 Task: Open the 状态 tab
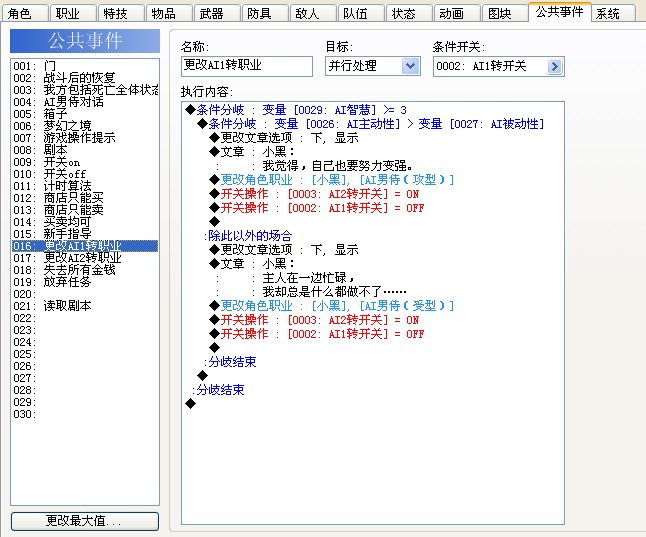[409, 13]
